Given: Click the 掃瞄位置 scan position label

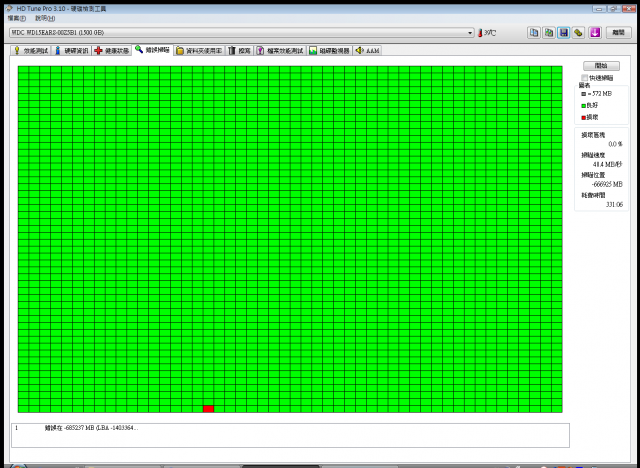Looking at the screenshot, I should (x=593, y=175).
